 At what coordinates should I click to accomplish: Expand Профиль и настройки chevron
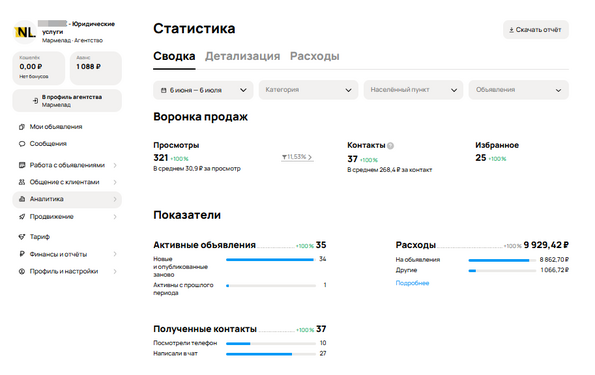point(115,271)
